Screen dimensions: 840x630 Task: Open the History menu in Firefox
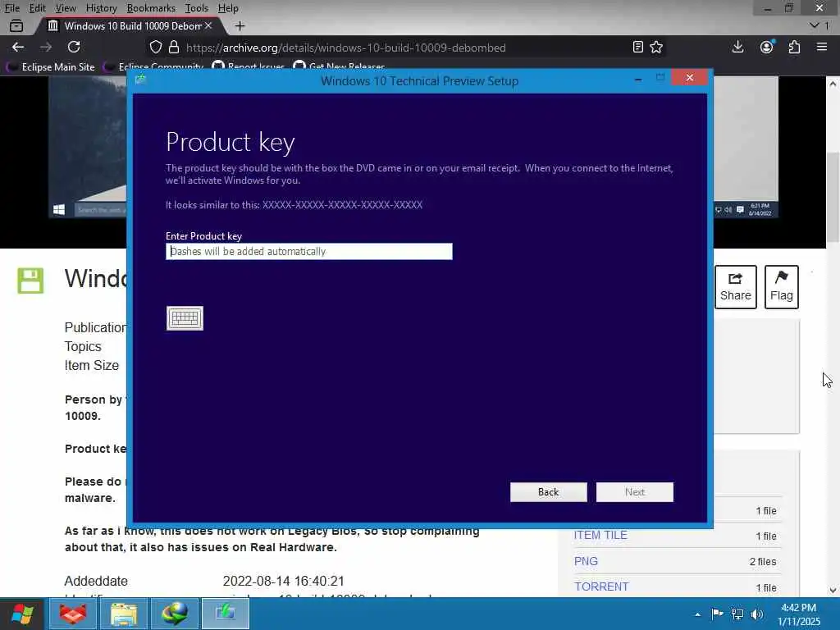coord(101,8)
